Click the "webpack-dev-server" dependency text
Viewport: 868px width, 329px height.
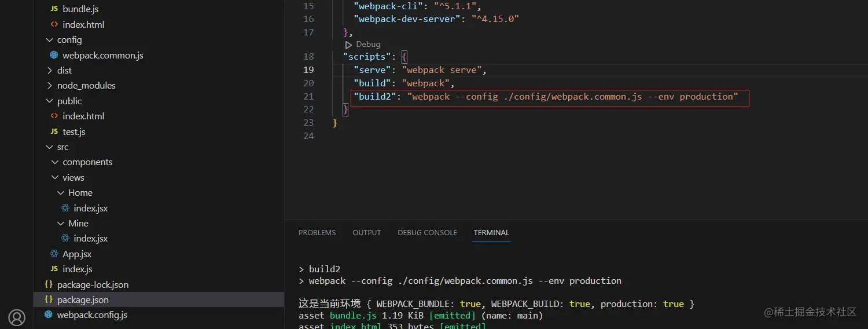(407, 19)
